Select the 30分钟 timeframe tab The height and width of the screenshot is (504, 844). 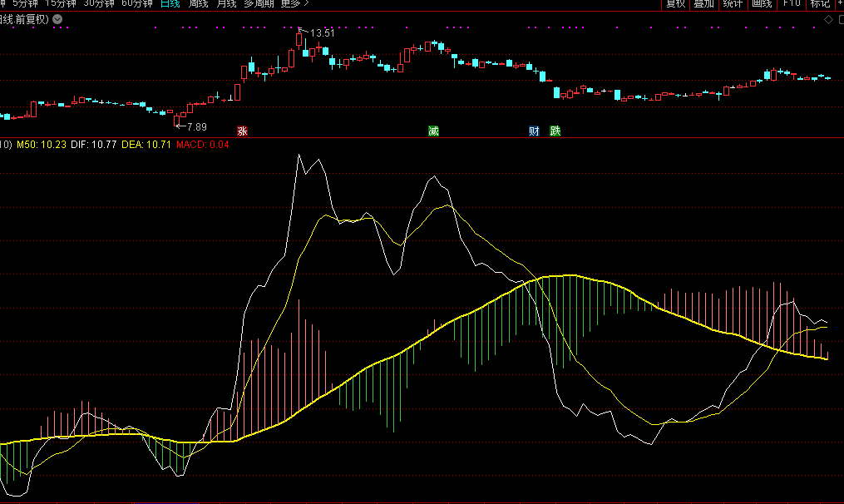tap(98, 3)
